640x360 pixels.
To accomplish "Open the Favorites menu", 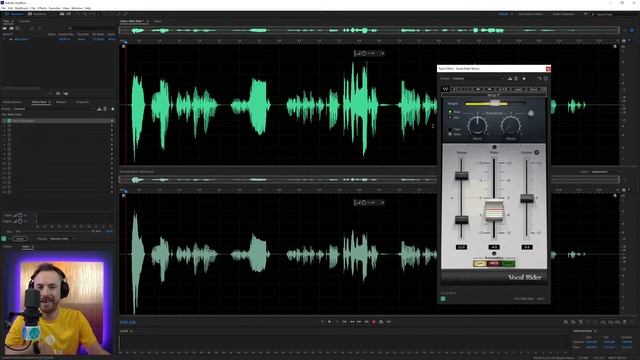I will (54, 8).
